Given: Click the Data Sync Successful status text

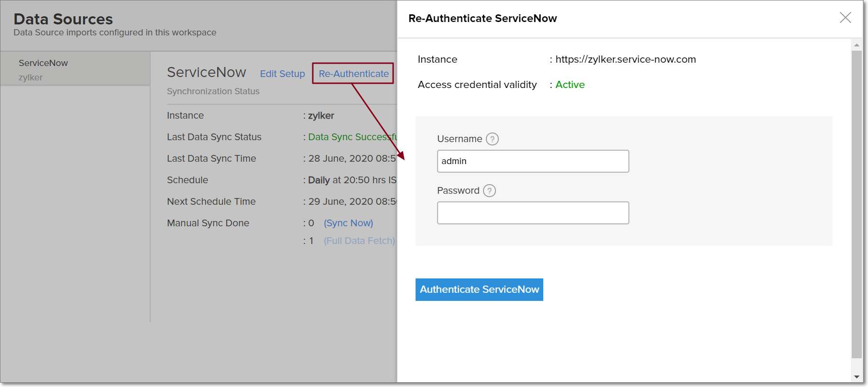Looking at the screenshot, I should (352, 137).
